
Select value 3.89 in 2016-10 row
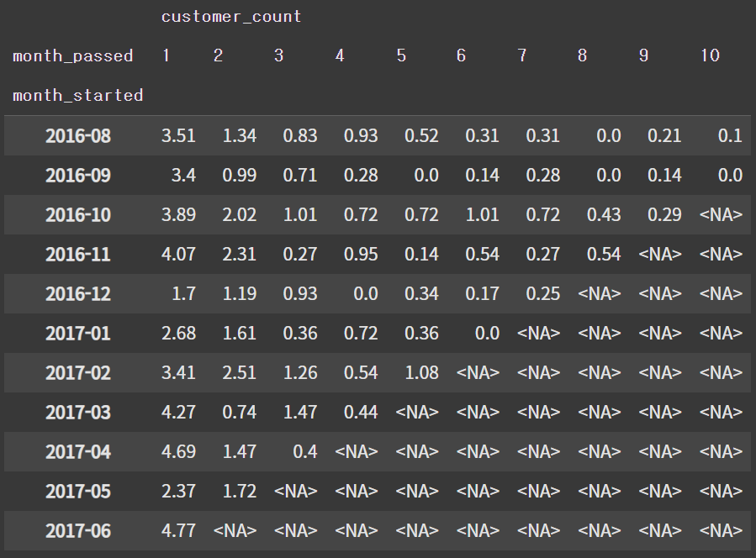(178, 215)
